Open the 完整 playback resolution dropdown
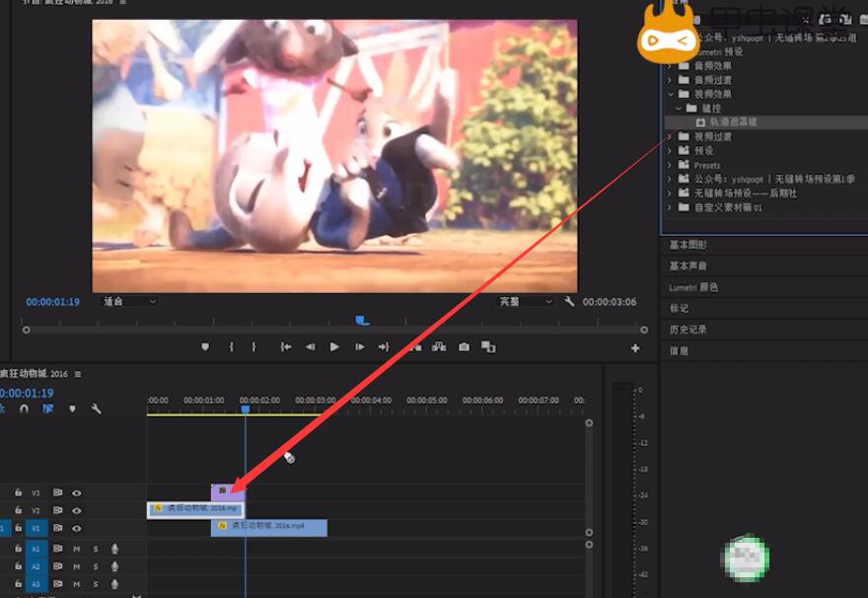The height and width of the screenshot is (598, 868). (x=523, y=302)
